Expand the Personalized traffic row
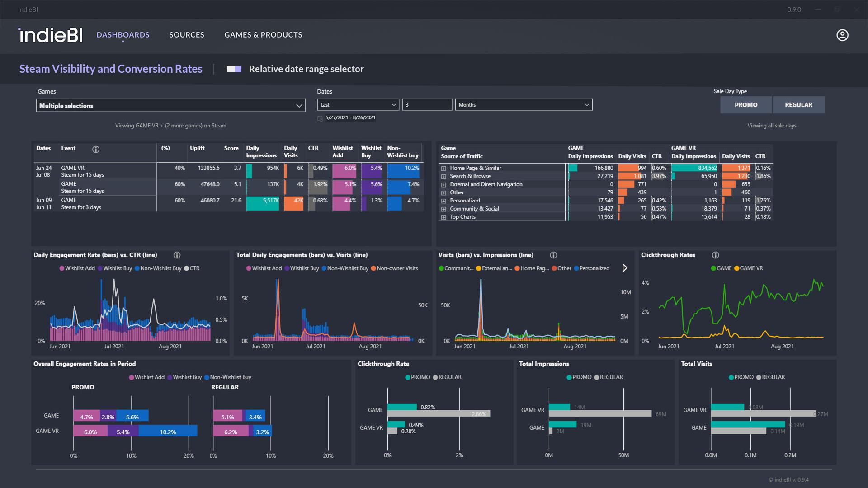This screenshot has height=488, width=868. tap(444, 201)
